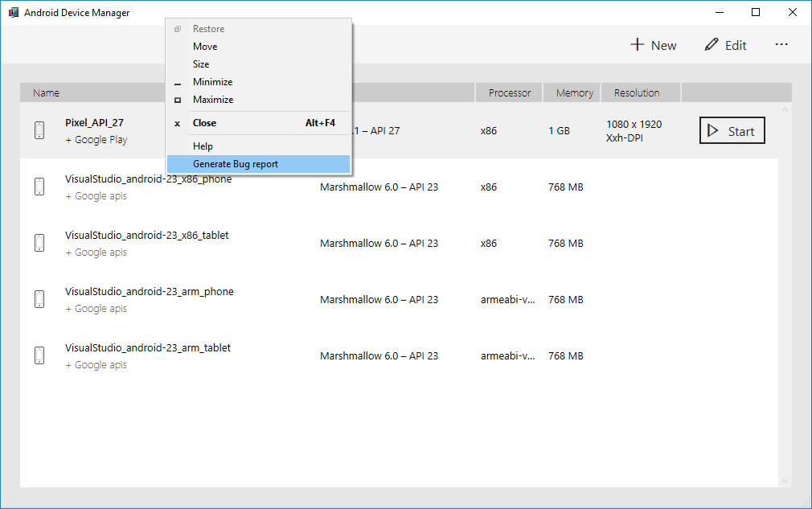This screenshot has height=509, width=812.
Task: Click 768 MB memory of arm_tablet row
Action: point(565,355)
